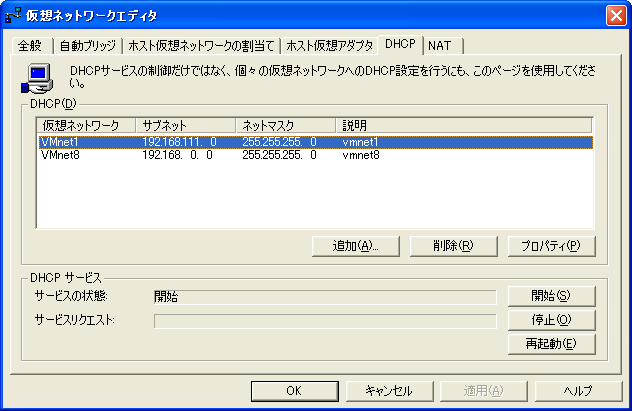Open ホスト仮想ネットワークの割当て tab
632x411 pixels.
click(x=201, y=46)
